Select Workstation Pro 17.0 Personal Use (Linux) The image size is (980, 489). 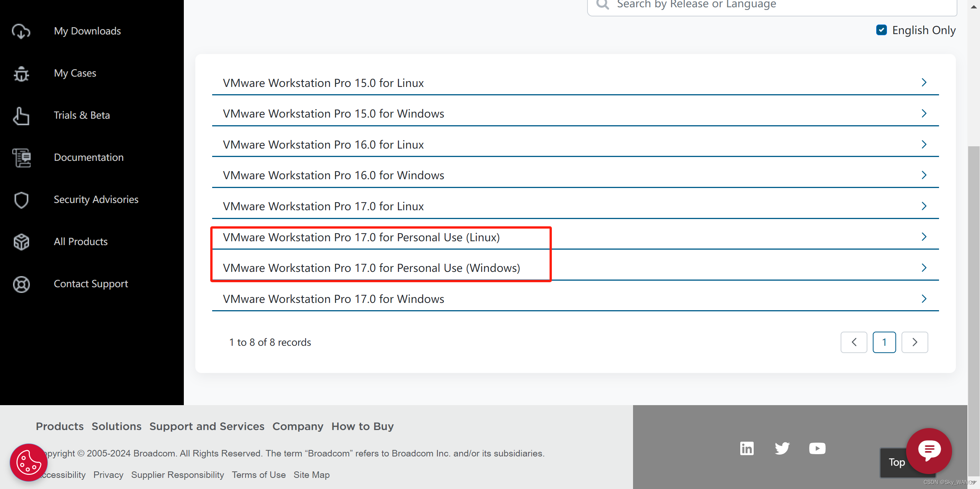[x=362, y=237]
